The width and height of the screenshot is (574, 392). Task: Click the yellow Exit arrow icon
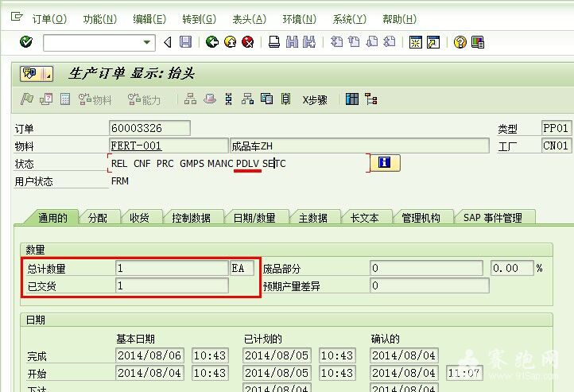[230, 42]
